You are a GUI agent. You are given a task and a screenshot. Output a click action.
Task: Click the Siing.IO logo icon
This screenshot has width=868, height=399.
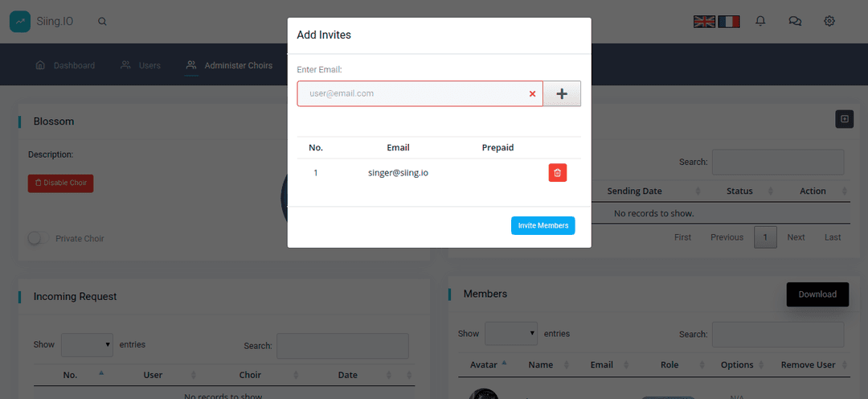pos(20,22)
